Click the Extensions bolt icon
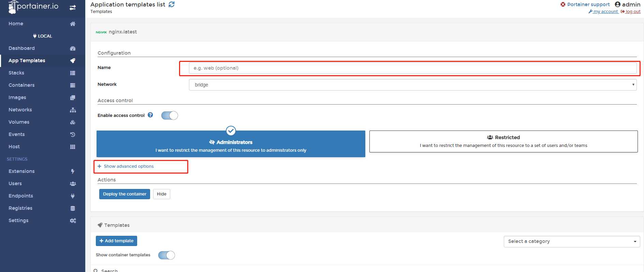The width and height of the screenshot is (644, 272). point(73,172)
